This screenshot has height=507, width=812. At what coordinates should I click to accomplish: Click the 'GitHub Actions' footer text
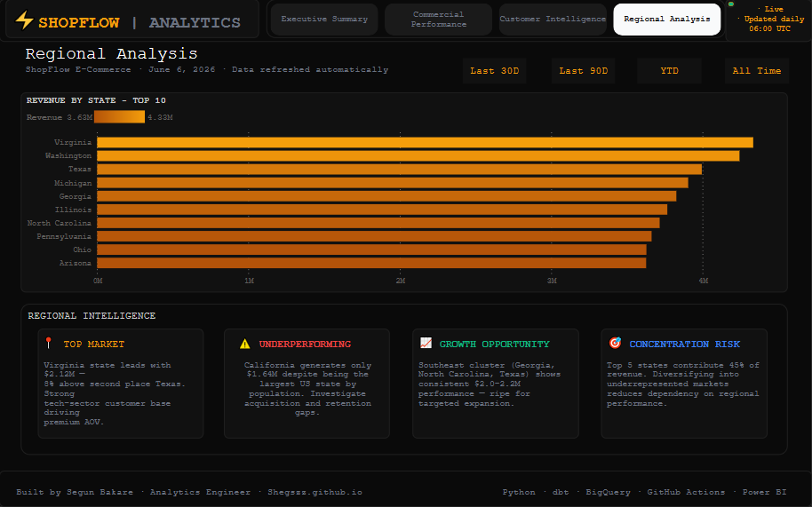pyautogui.click(x=686, y=492)
